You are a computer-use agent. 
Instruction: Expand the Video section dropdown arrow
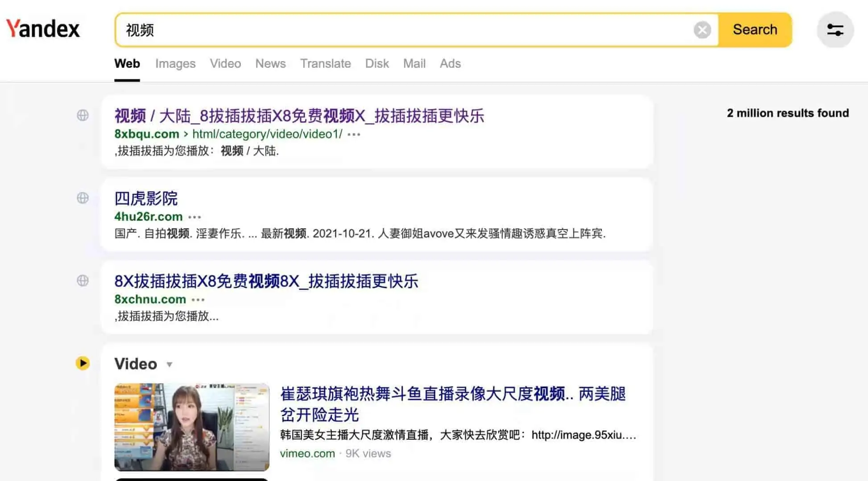(x=169, y=365)
